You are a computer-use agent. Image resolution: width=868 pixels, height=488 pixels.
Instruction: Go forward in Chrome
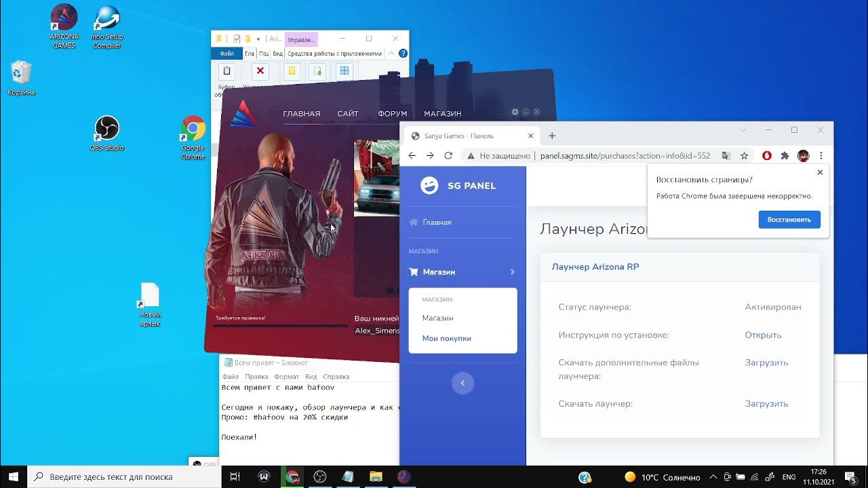tap(430, 156)
